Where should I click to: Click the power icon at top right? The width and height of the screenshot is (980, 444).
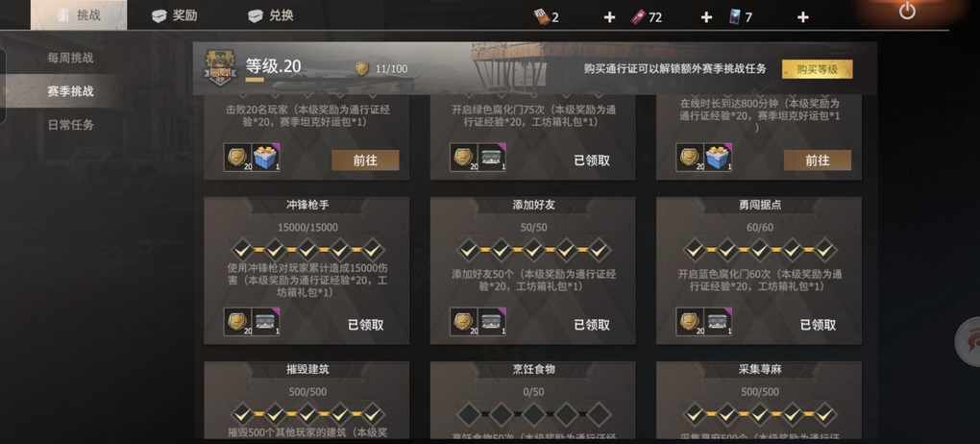[x=907, y=12]
